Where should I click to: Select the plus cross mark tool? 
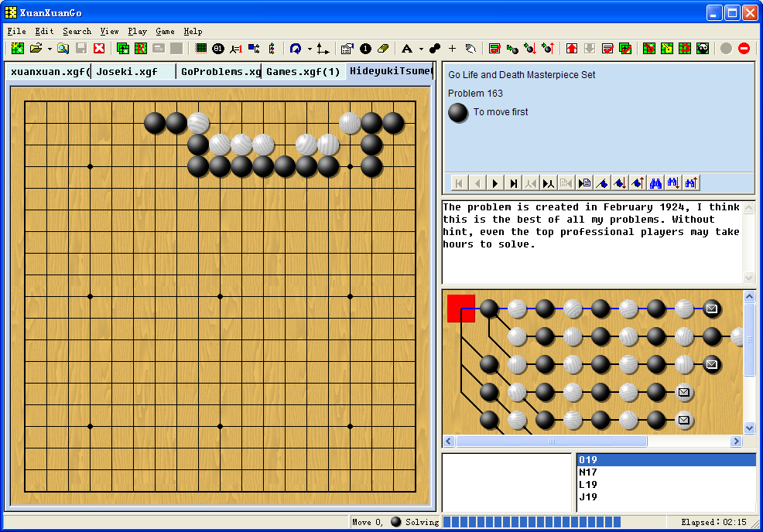pos(452,48)
